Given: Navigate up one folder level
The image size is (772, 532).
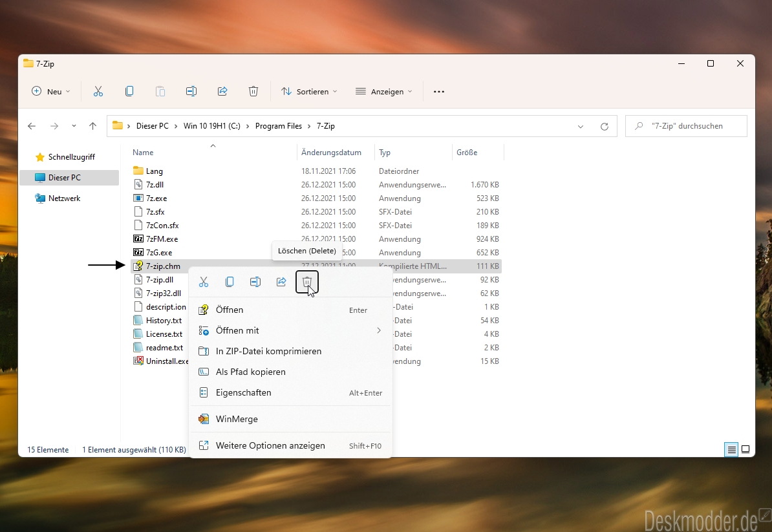Looking at the screenshot, I should coord(92,127).
